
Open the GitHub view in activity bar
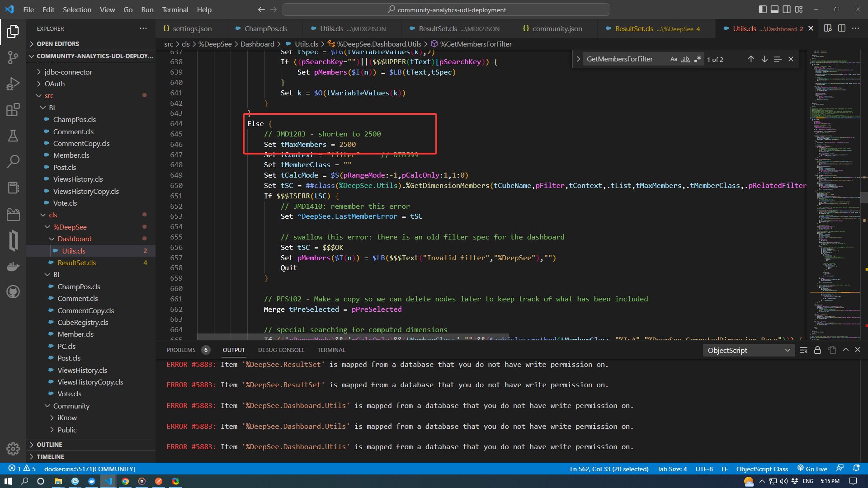click(x=13, y=292)
